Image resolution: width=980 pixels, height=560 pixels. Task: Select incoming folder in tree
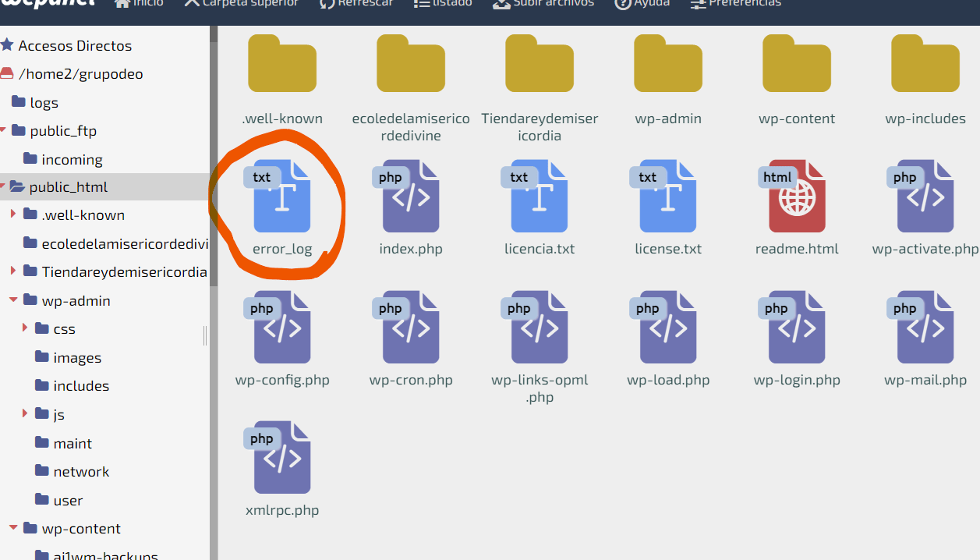tap(63, 159)
